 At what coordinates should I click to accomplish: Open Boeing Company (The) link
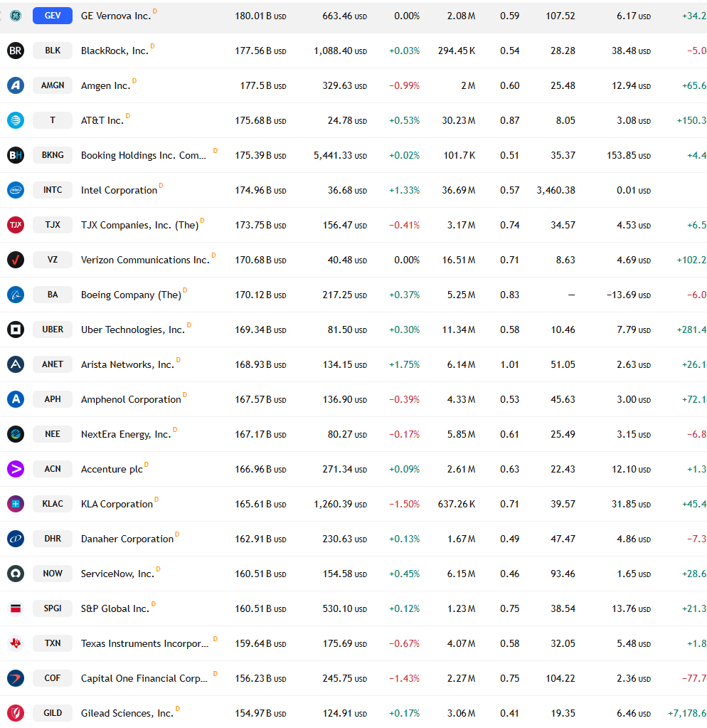pyautogui.click(x=131, y=295)
